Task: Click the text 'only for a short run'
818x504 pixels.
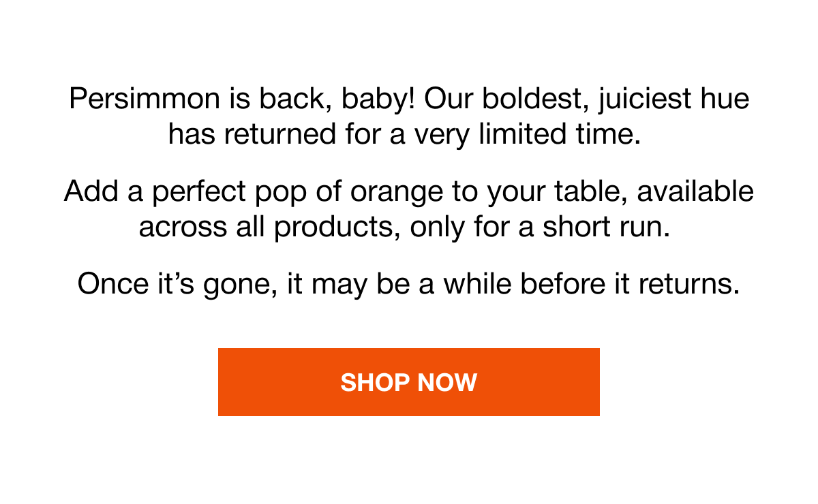Action: tap(539, 226)
